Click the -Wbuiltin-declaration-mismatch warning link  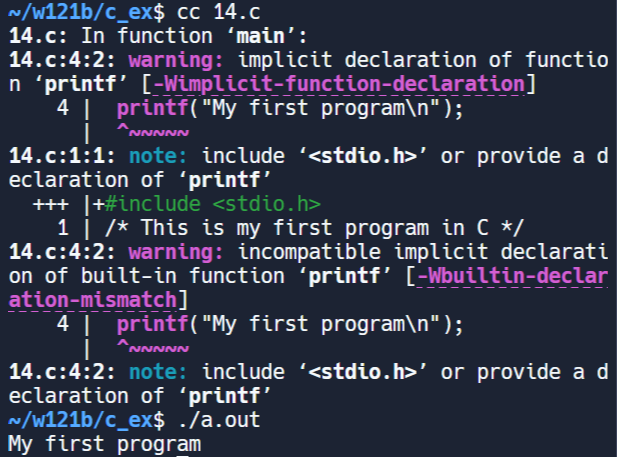click(512, 276)
